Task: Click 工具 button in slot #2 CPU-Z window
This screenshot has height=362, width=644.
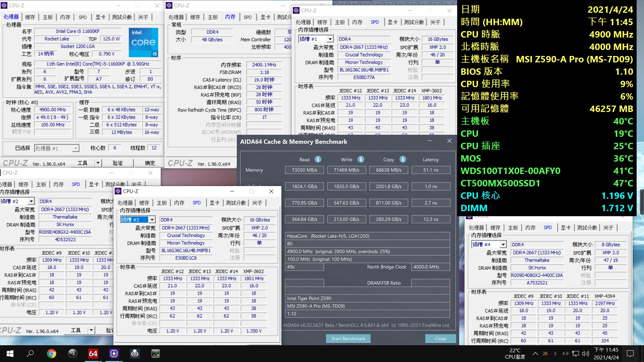Action: [x=76, y=330]
